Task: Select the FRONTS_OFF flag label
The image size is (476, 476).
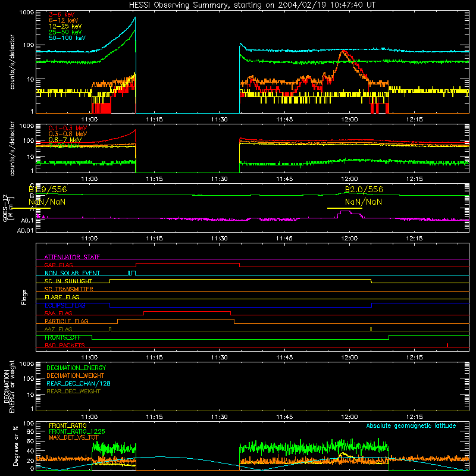Action: point(62,337)
